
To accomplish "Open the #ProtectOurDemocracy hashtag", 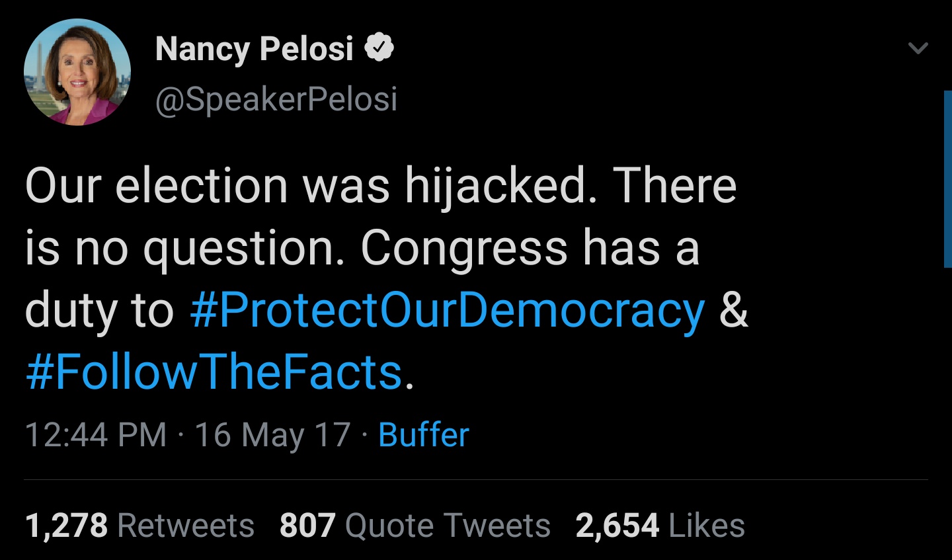I will (448, 309).
